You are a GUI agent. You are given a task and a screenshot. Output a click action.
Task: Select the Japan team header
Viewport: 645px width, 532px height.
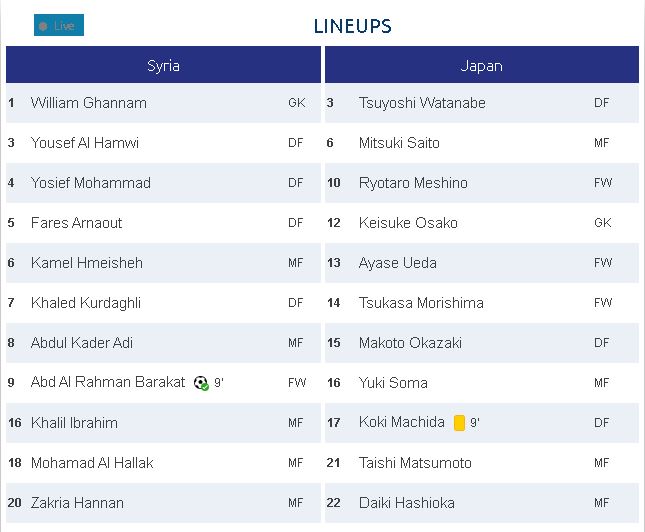[482, 65]
